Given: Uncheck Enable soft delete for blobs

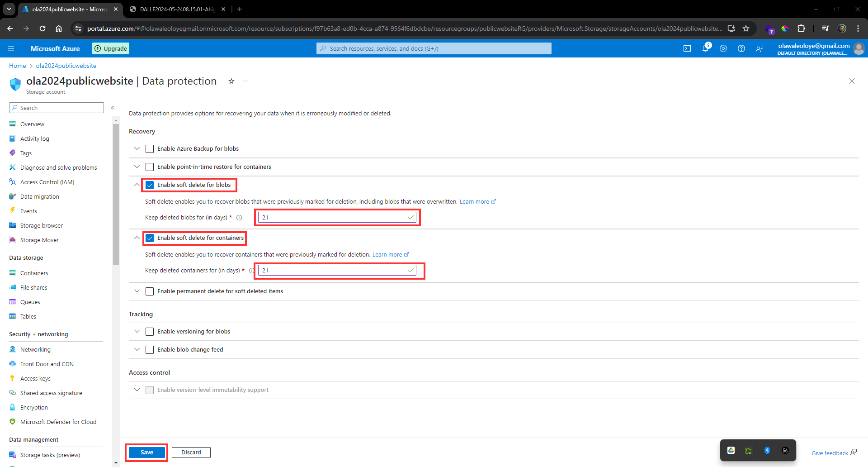Looking at the screenshot, I should [149, 185].
